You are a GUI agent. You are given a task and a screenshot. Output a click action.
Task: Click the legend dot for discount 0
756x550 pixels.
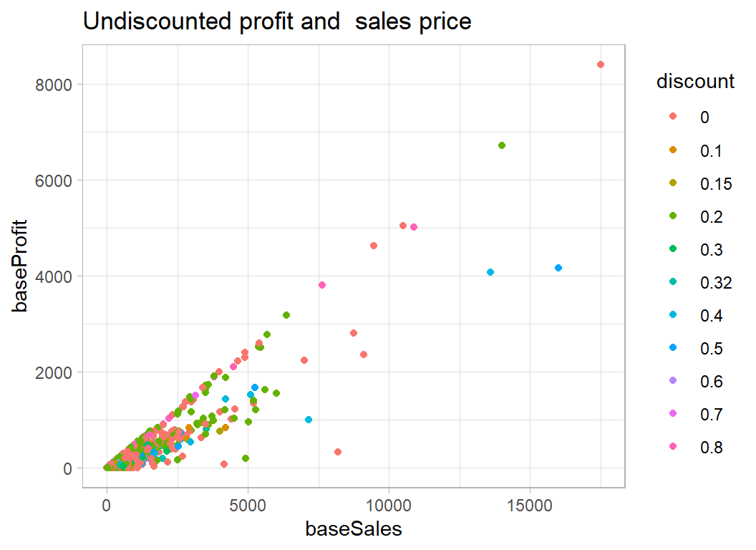click(x=673, y=117)
